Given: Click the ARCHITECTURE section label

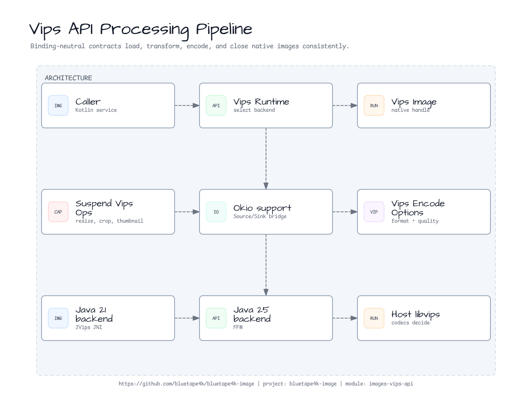Looking at the screenshot, I should [69, 78].
